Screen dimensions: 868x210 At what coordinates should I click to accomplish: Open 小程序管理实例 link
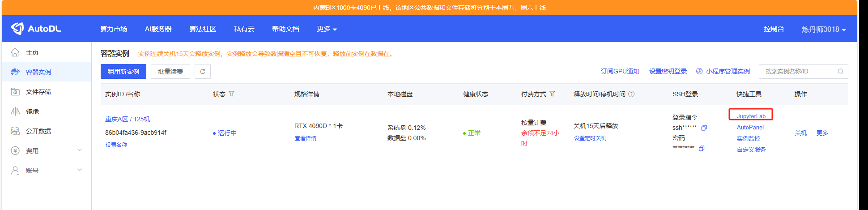pyautogui.click(x=728, y=72)
